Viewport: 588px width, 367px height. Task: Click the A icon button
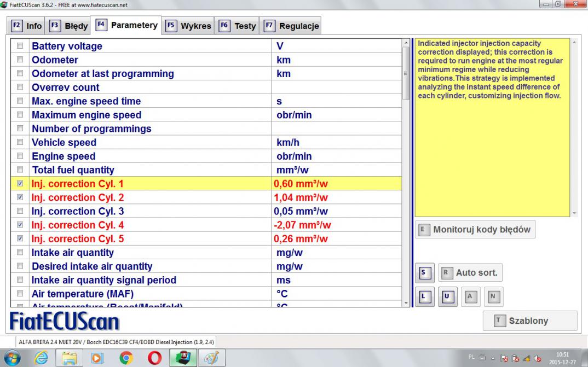pos(469,296)
